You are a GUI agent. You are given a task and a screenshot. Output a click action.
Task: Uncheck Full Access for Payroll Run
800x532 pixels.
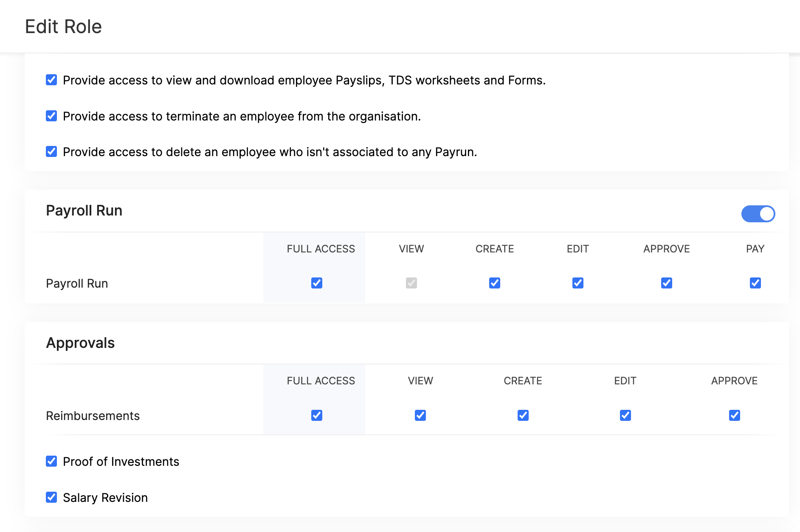pos(317,283)
